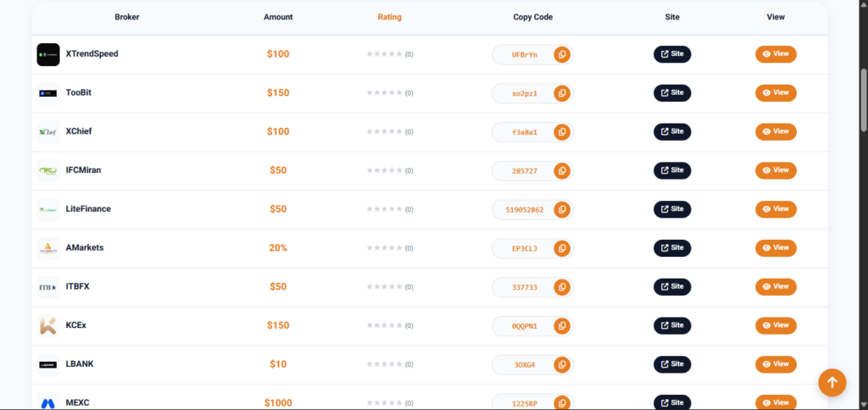Click the orange scroll-to-top arrow button

(x=832, y=382)
